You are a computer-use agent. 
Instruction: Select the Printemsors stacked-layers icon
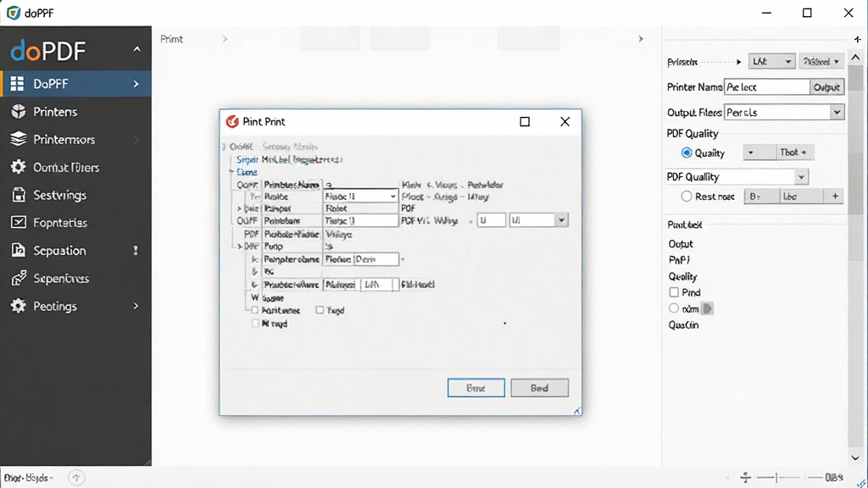point(19,139)
